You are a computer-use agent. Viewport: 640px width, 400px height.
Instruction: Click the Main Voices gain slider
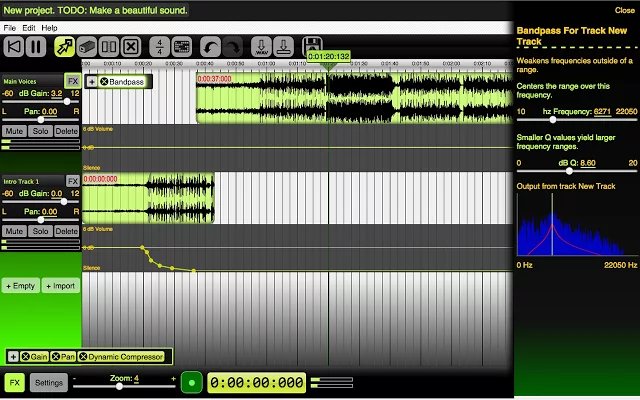click(41, 102)
